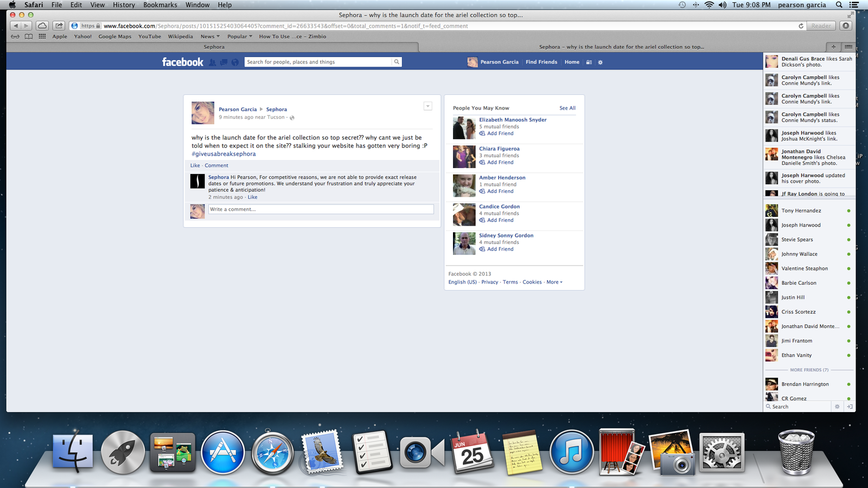Open the post options dropdown arrow
The image size is (868, 488).
(427, 106)
